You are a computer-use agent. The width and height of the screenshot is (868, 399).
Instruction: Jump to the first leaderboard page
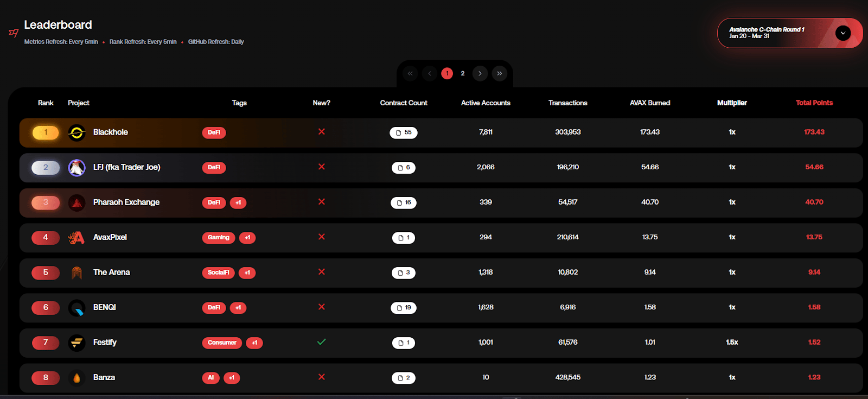click(x=410, y=73)
